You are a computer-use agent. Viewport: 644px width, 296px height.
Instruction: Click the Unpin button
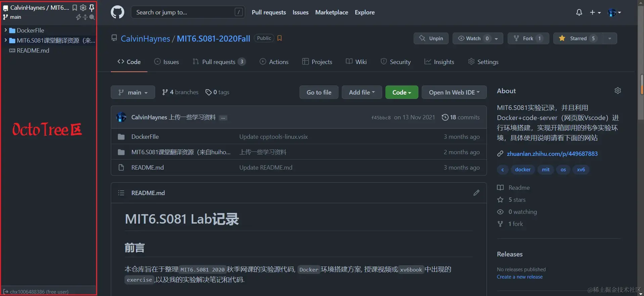click(431, 38)
